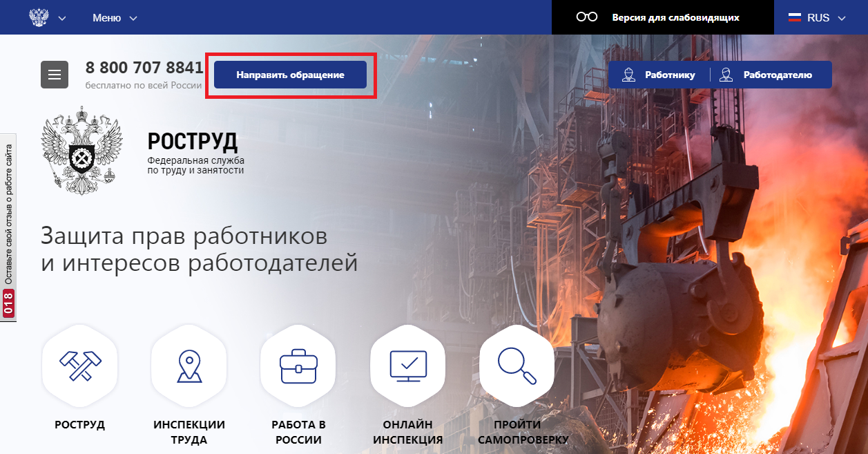This screenshot has width=868, height=454.
Task: Select the Работодателю tab
Action: tap(766, 75)
